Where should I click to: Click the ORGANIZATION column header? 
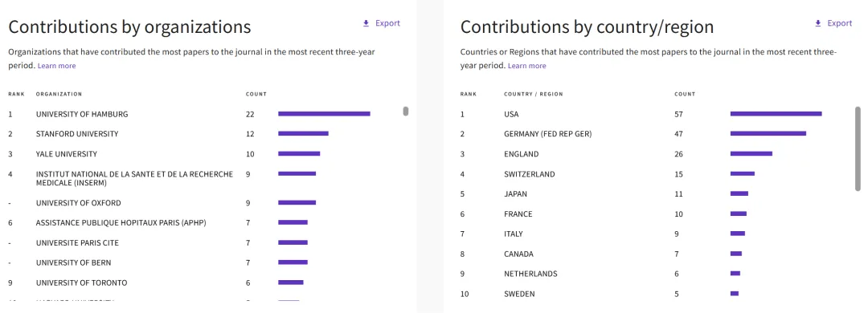coord(59,94)
